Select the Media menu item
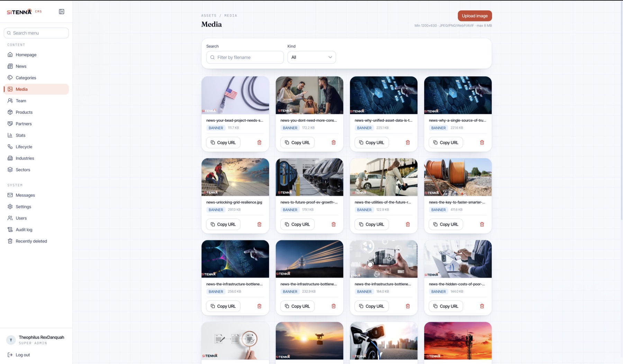The height and width of the screenshot is (364, 623). (x=36, y=89)
